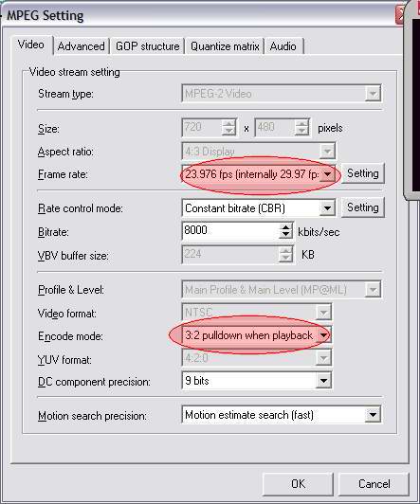Increase Bitrate with the up arrow
Screen dimensions: 420x504
tap(285, 227)
